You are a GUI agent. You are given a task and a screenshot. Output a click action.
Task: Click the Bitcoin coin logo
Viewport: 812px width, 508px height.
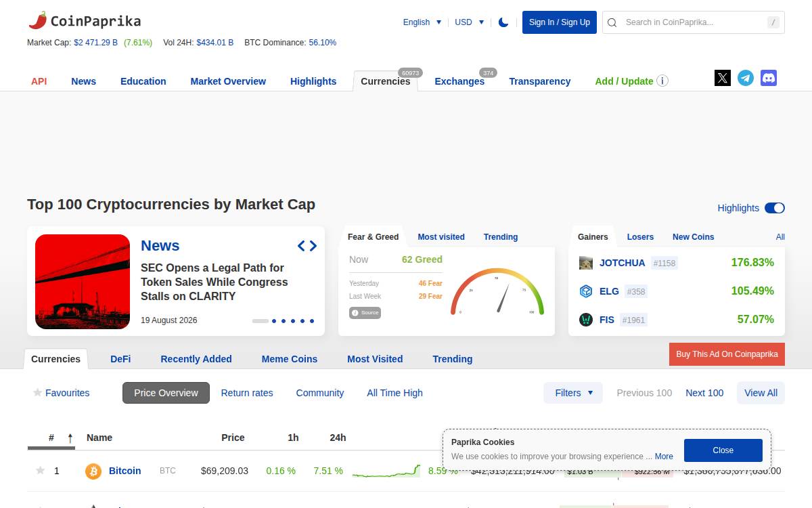[x=93, y=471]
